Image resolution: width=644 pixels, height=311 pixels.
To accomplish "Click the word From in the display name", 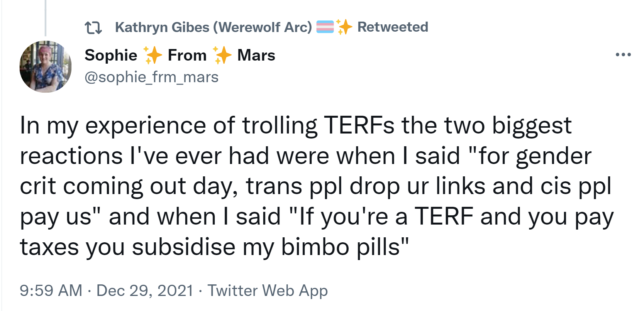I will click(x=187, y=56).
